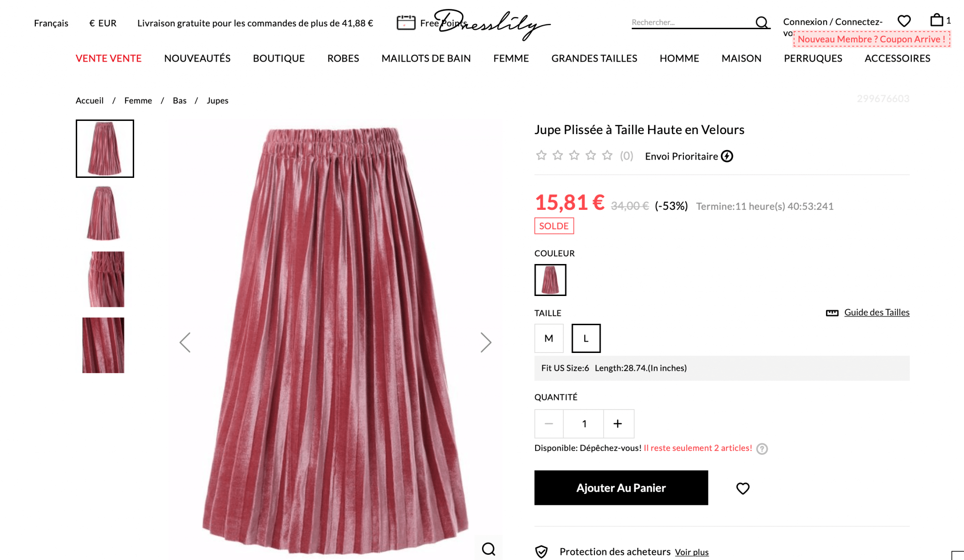964x560 pixels.
Task: Click the Envoi Prioritaire lightning icon
Action: (727, 156)
